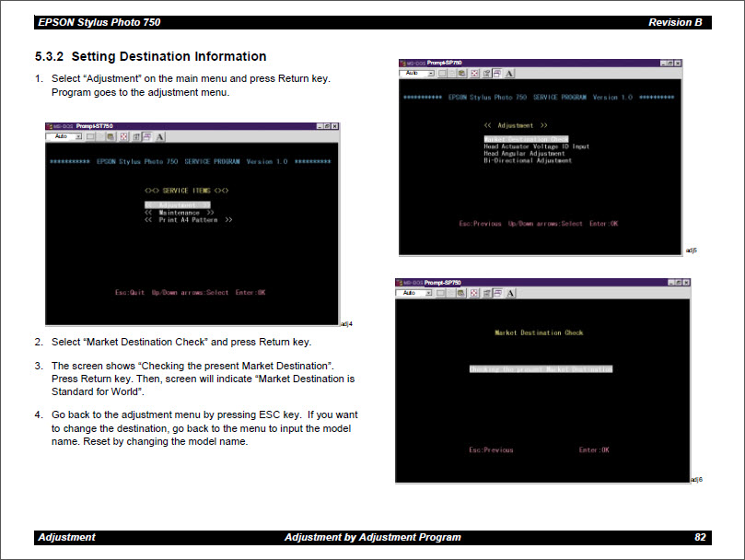Screen dimensions: 745x560
Task: Click Paste icon in Service Items window toolbar
Action: coord(111,136)
